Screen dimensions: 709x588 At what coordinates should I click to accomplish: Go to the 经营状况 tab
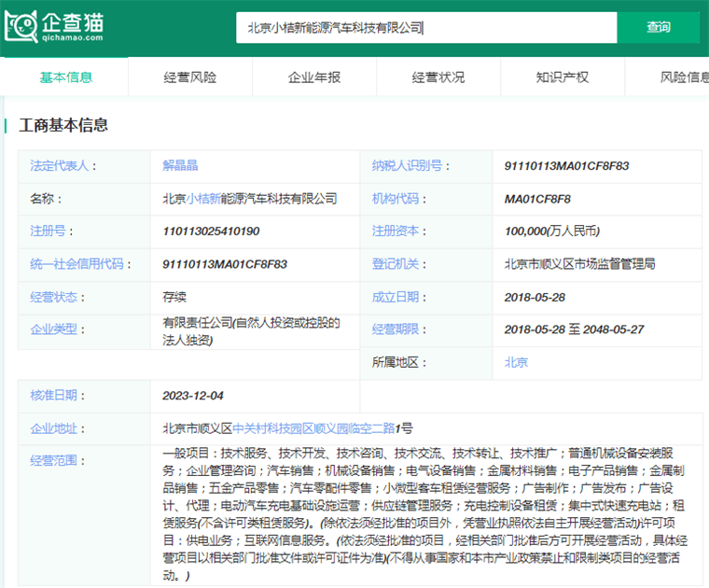[438, 77]
